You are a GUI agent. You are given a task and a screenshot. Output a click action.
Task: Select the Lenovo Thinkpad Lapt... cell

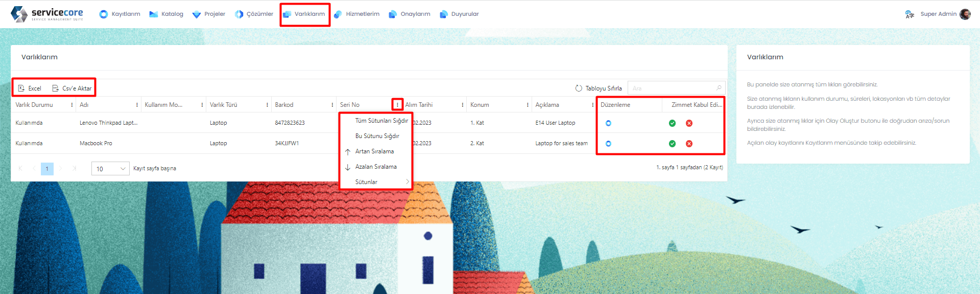tap(108, 123)
